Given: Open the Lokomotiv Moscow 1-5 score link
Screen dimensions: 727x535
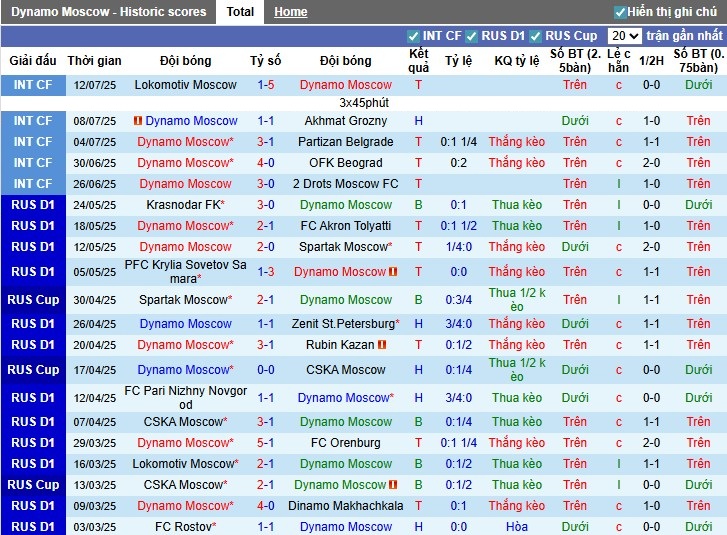Looking at the screenshot, I should pyautogui.click(x=265, y=85).
